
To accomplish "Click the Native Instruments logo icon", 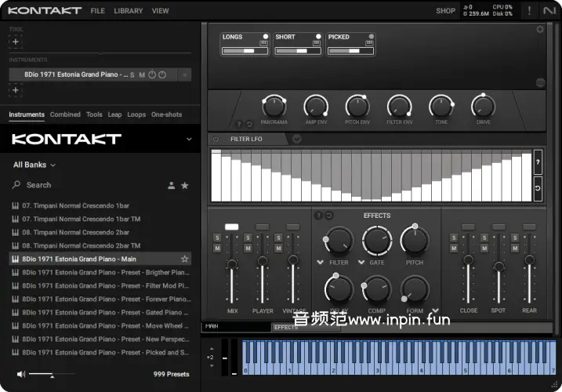I will pos(549,11).
